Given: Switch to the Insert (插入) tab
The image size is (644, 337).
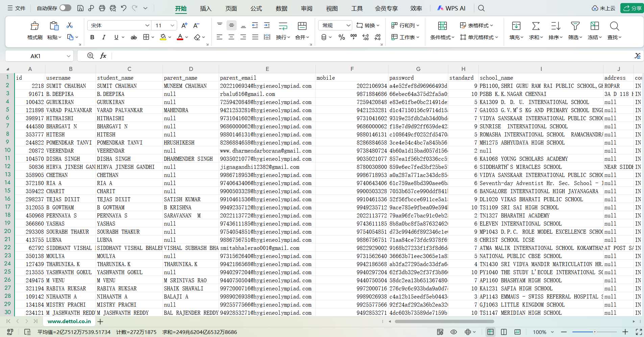Looking at the screenshot, I should click(206, 8).
